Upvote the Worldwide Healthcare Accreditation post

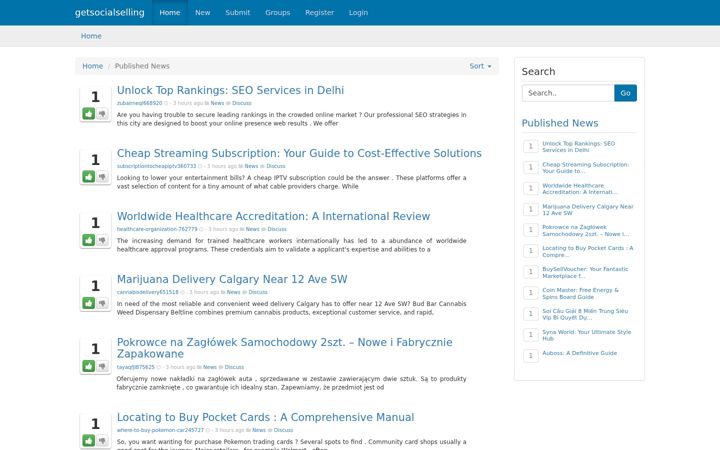coord(89,240)
